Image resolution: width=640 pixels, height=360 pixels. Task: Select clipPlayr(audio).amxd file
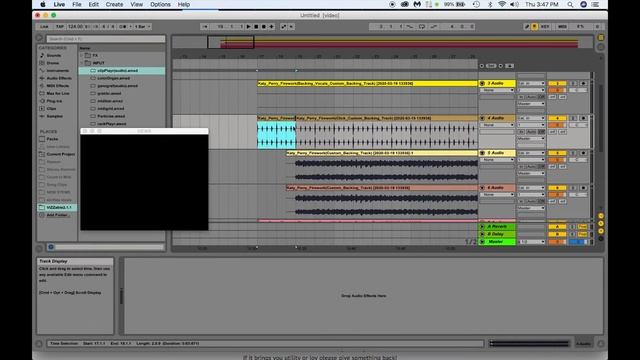tap(118, 71)
